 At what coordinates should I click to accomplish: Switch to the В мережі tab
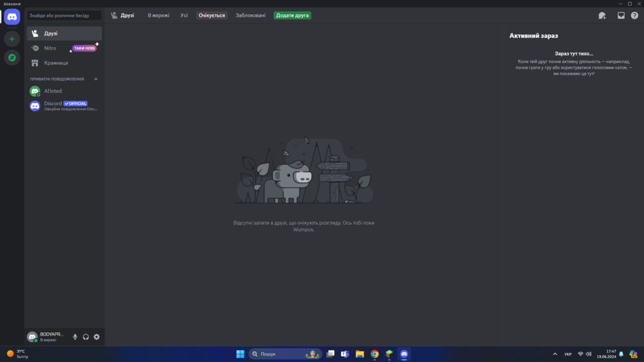[x=158, y=15]
